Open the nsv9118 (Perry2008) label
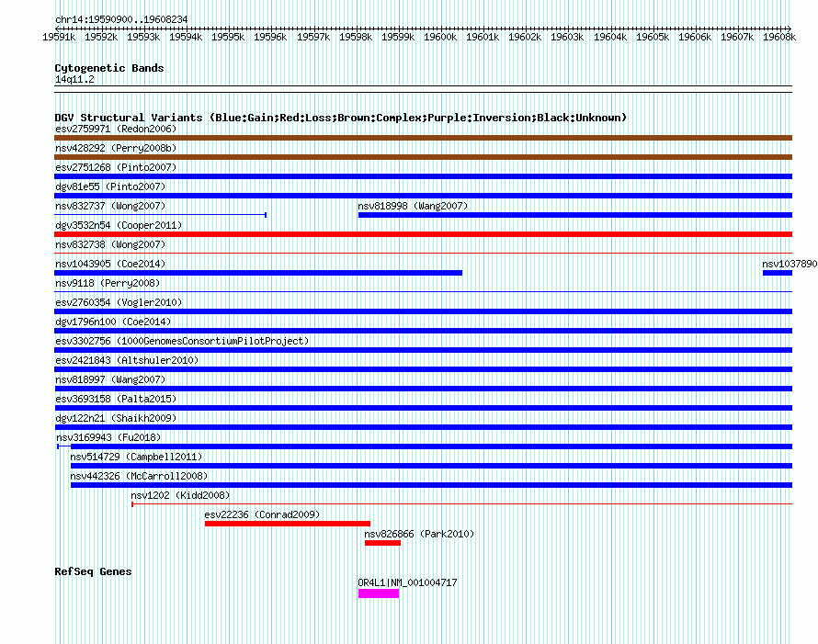 [108, 283]
